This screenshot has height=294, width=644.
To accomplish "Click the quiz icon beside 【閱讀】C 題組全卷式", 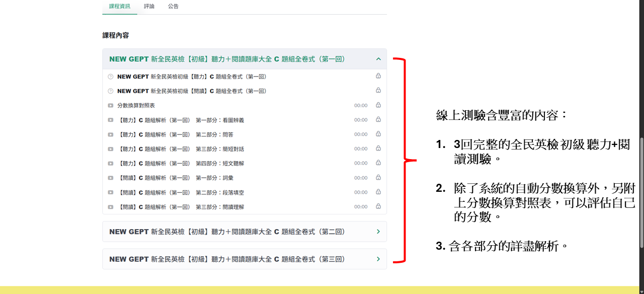I will pyautogui.click(x=110, y=91).
